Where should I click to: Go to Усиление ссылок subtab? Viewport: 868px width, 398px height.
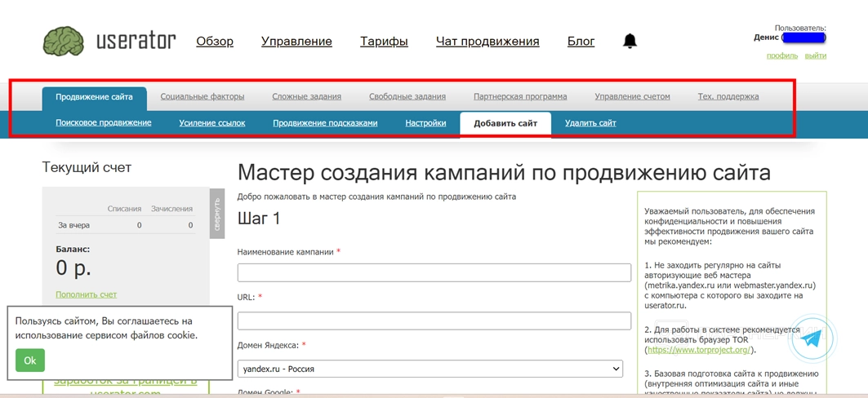click(x=212, y=123)
